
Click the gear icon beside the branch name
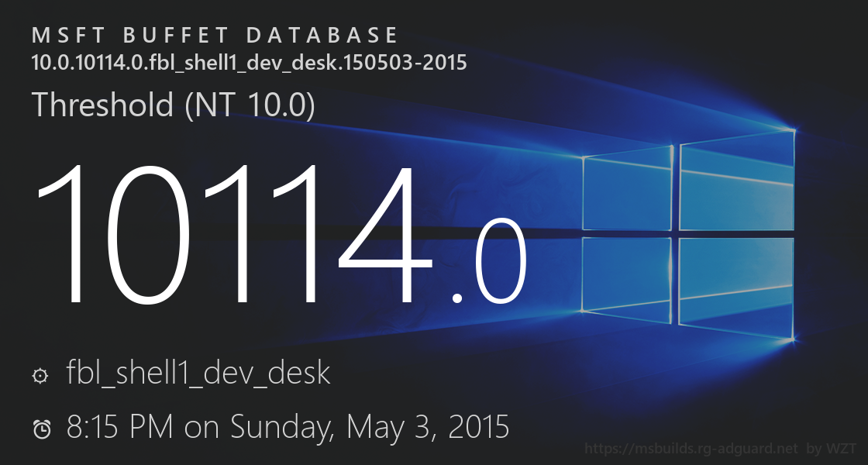pos(40,376)
